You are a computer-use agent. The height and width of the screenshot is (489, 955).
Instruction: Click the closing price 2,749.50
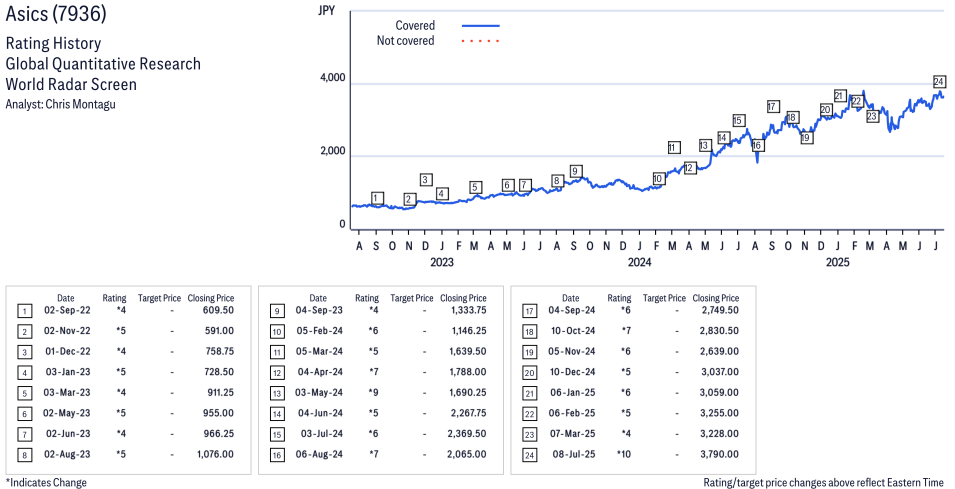[719, 311]
